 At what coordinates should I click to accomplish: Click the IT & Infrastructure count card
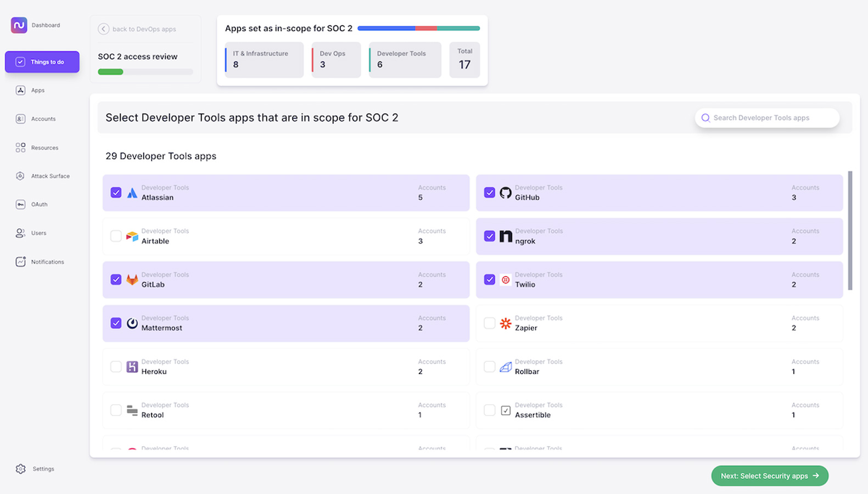[264, 60]
